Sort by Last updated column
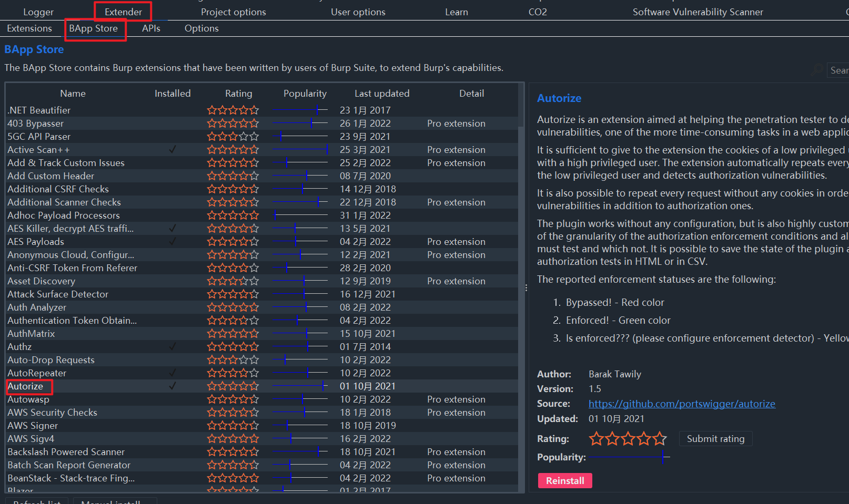 pyautogui.click(x=382, y=93)
